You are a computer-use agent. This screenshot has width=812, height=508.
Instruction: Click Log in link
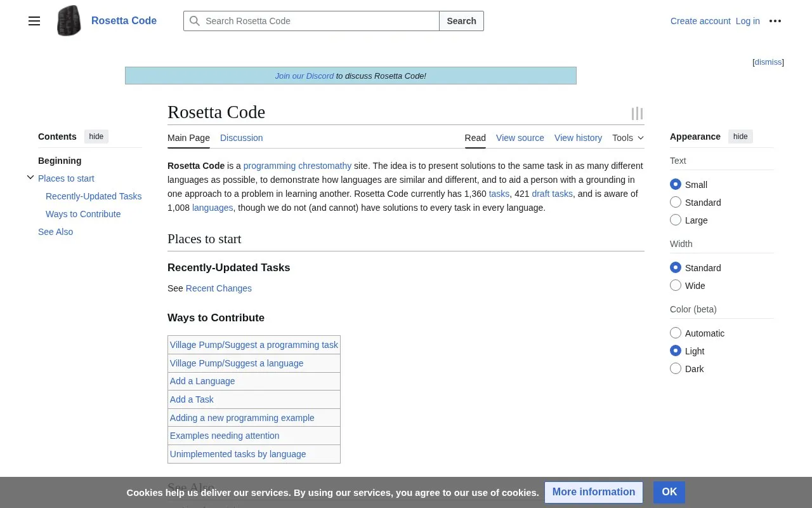[748, 21]
